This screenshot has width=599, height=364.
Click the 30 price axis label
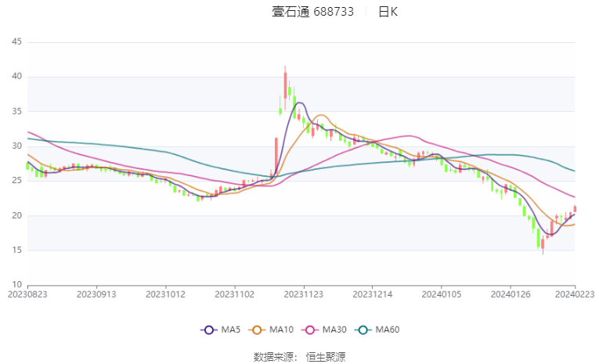[x=16, y=146]
